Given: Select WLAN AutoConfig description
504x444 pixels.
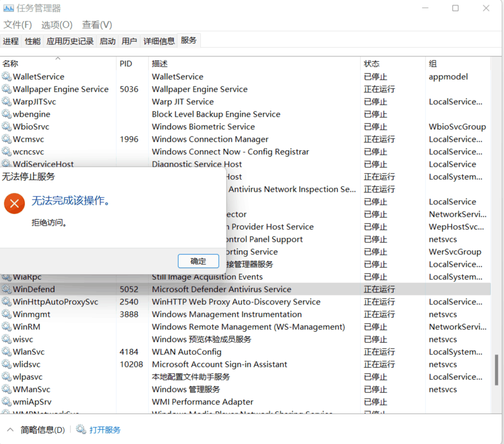Looking at the screenshot, I should click(186, 352).
